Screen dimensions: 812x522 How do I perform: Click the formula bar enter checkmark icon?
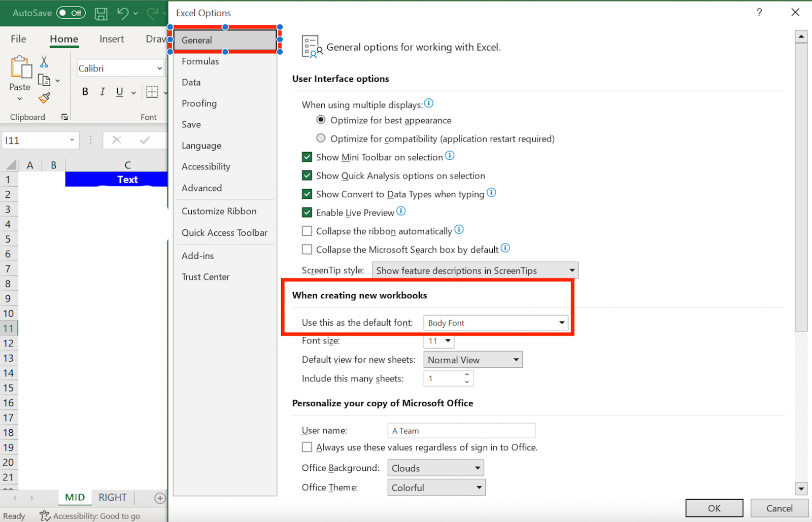coord(145,140)
